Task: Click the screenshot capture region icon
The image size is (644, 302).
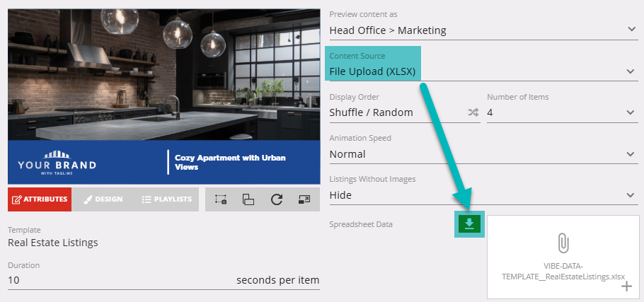Action: (x=220, y=199)
